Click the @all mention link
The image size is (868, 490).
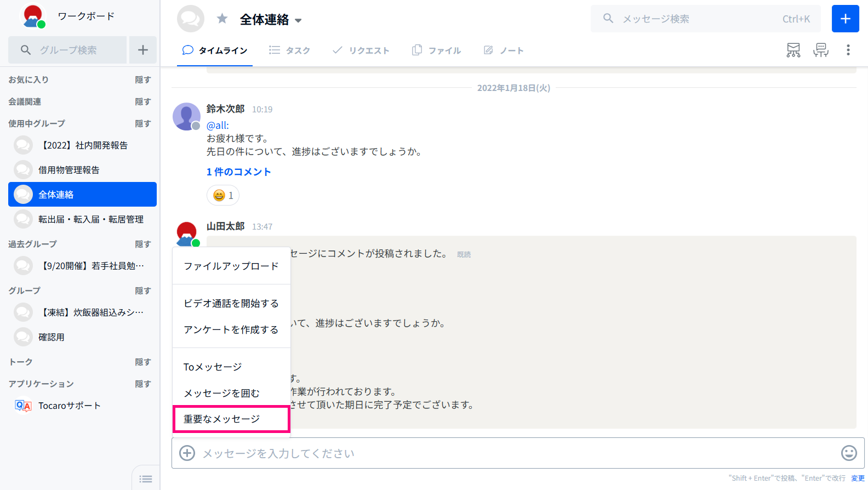point(218,126)
